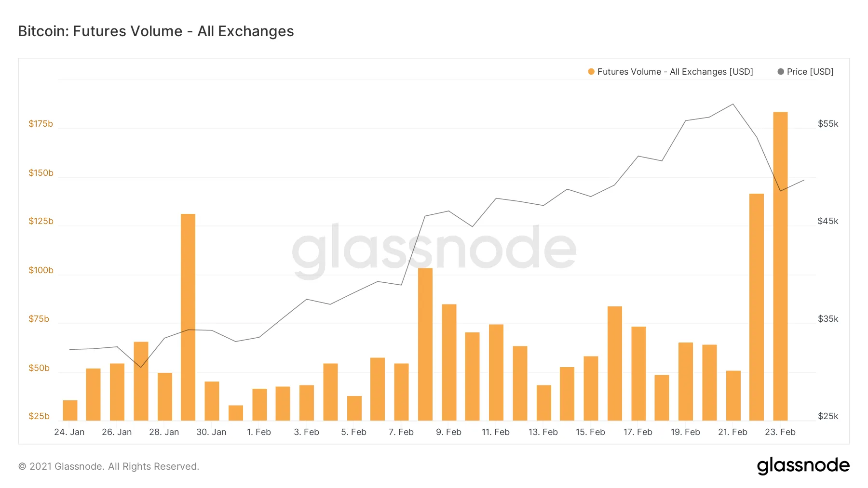Click the tallest volume bar on 23 Feb
The height and width of the screenshot is (488, 868).
coord(780,266)
